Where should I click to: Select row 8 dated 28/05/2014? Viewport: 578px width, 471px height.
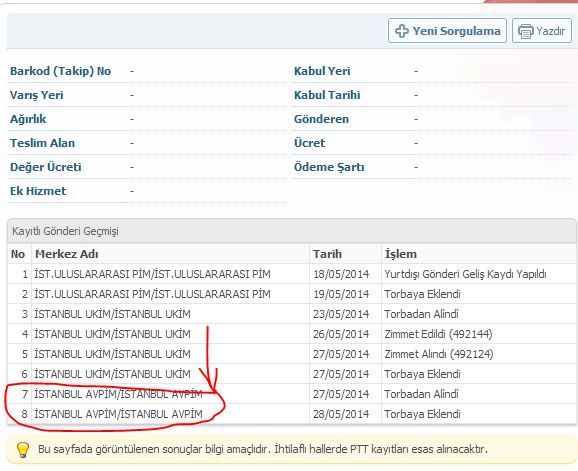(x=292, y=414)
